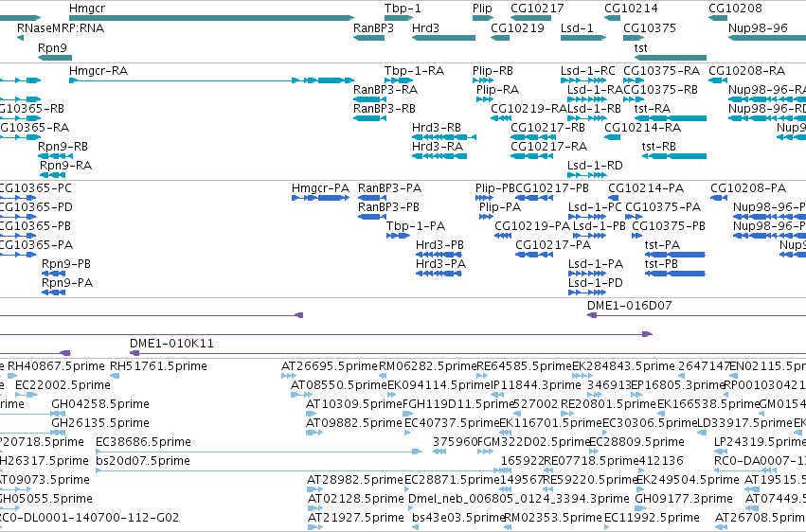Select the Lsd-1-RD transcript
806x532 pixels.
587,175
